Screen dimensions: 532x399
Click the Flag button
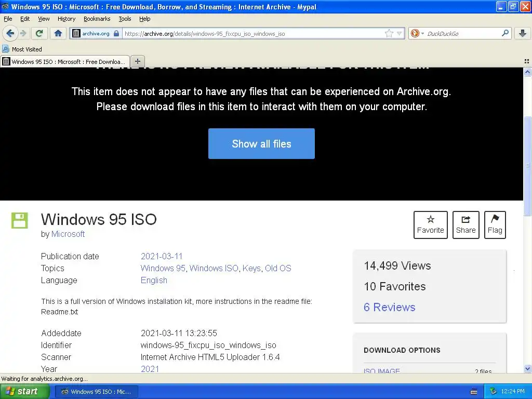495,224
